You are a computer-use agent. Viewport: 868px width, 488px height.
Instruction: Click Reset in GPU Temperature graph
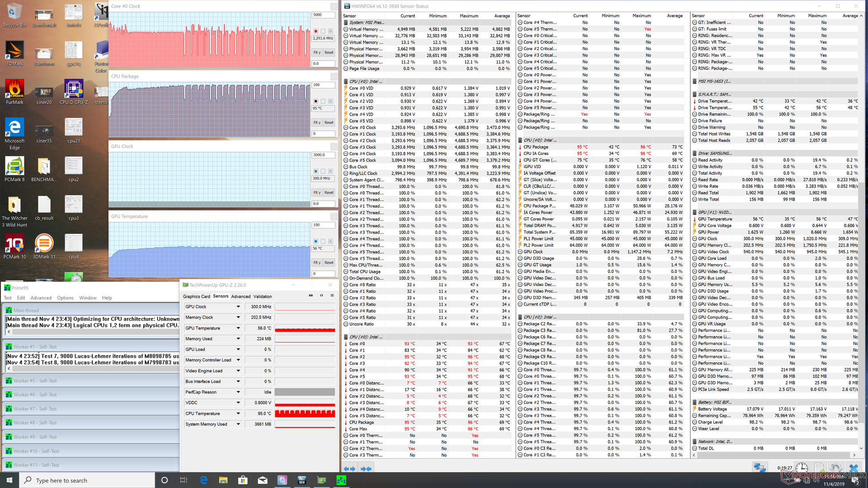click(329, 263)
